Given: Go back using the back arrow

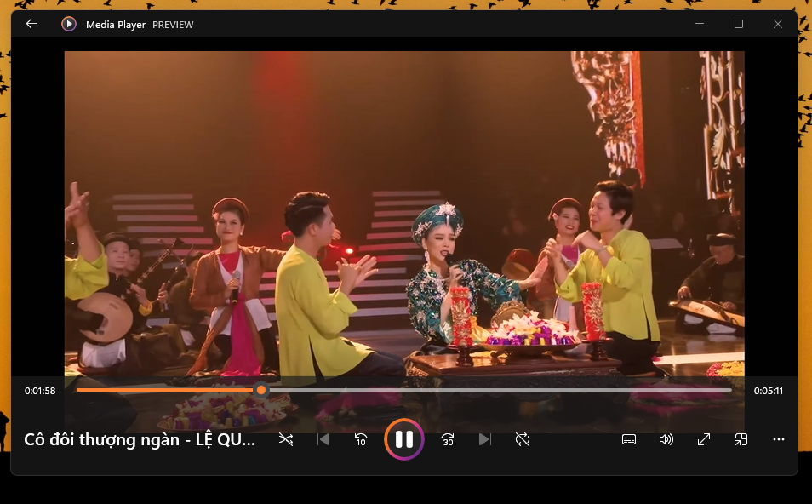Looking at the screenshot, I should [x=31, y=24].
